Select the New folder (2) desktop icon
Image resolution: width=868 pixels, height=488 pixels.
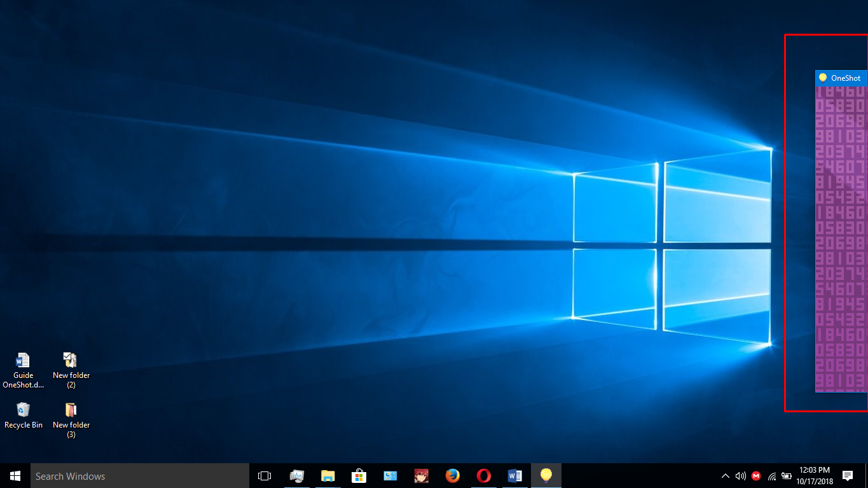click(71, 370)
